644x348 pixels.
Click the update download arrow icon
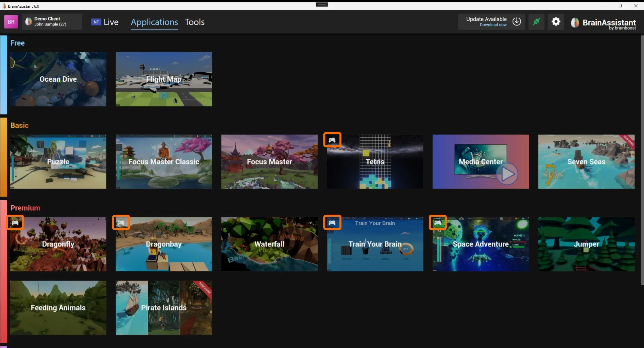(x=517, y=21)
